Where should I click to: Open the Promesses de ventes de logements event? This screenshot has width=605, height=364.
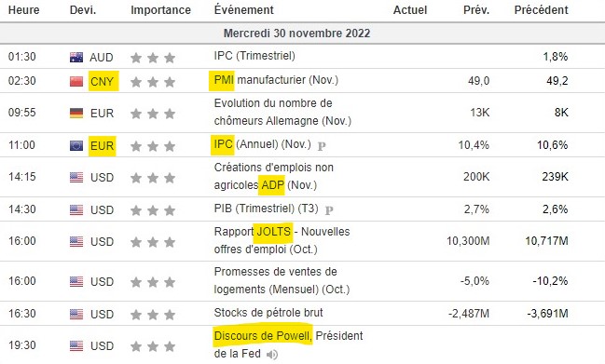coord(282,281)
